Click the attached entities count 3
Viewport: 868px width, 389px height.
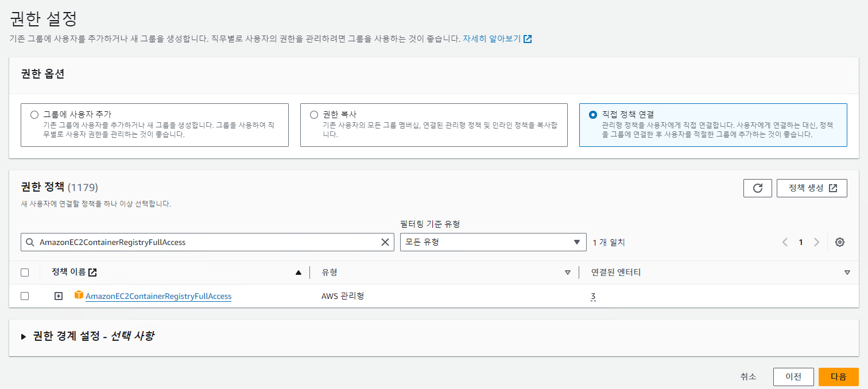pos(593,297)
